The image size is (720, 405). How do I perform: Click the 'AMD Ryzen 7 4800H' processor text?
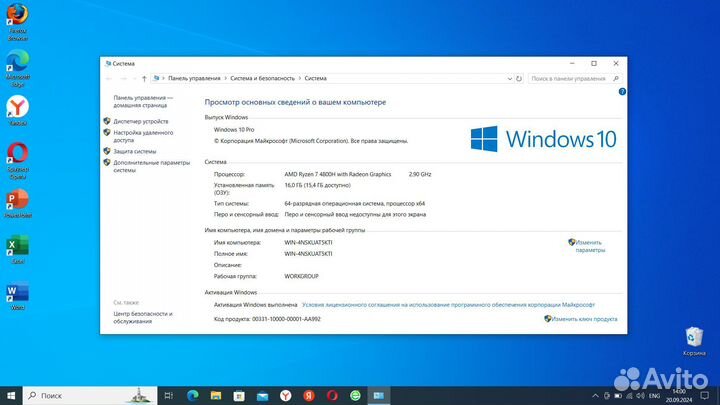(338, 174)
